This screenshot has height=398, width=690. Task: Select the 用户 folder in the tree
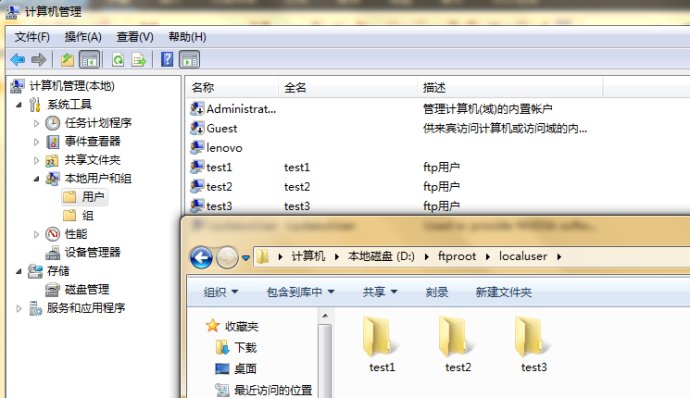coord(84,197)
